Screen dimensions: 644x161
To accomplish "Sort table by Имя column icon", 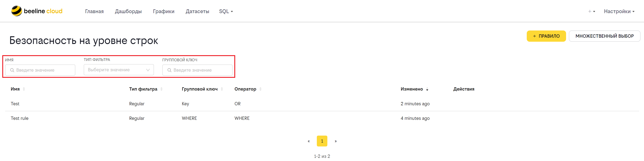I will 24,89.
